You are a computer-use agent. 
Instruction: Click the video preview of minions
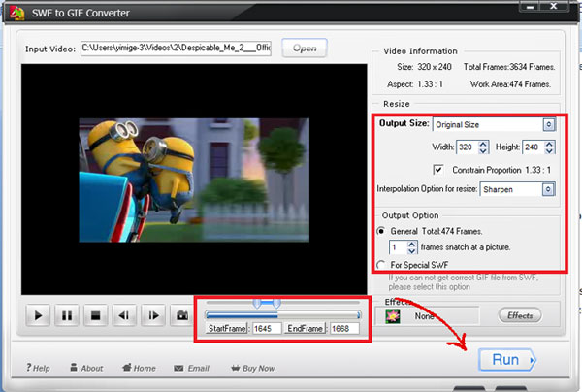click(194, 180)
